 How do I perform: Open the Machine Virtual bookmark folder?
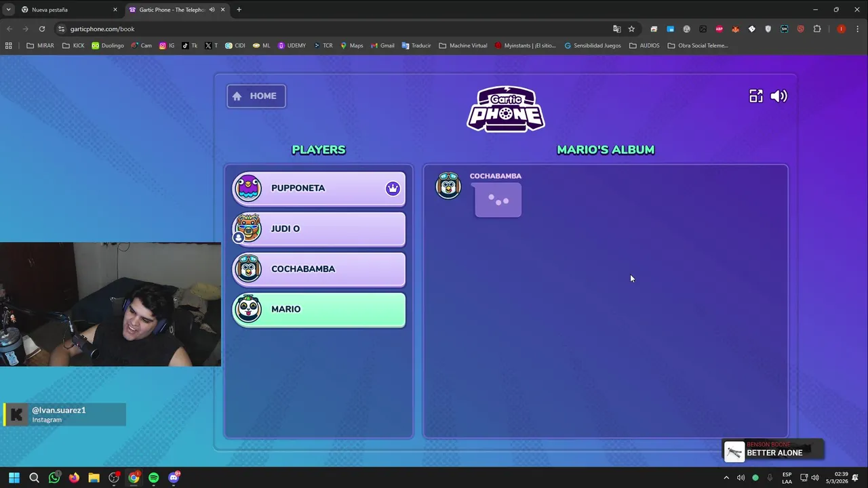click(463, 45)
